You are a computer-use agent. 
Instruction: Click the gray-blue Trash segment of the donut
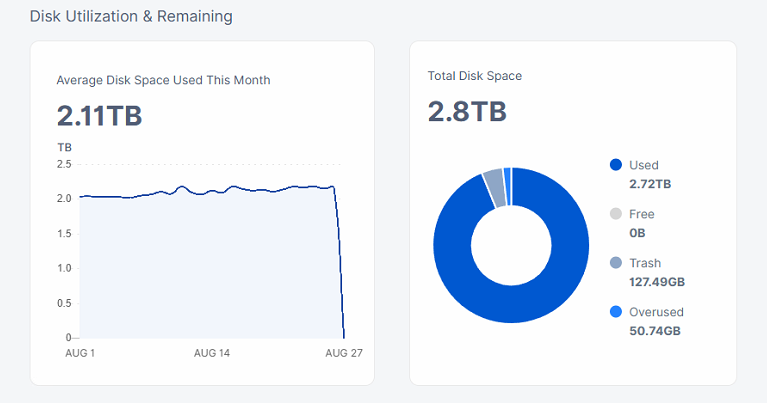pos(493,187)
